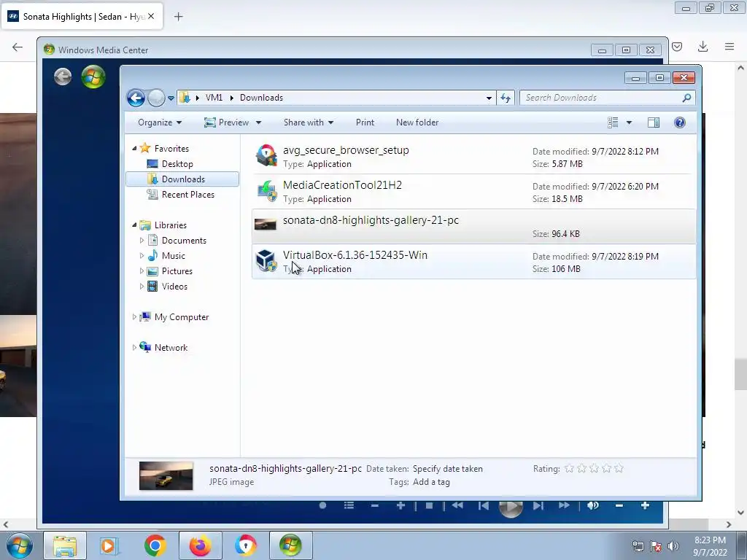Click the taskbar clock 8:23 PM
747x560 pixels.
(710, 540)
